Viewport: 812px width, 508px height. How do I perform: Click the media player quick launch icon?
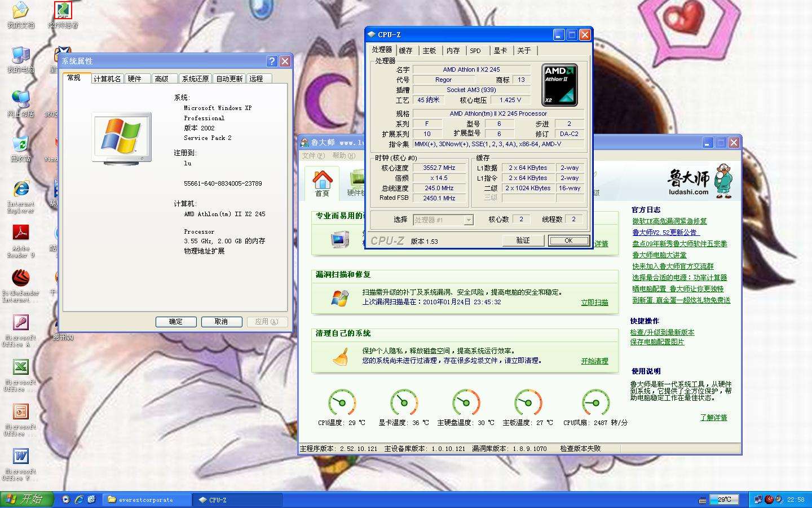tap(66, 500)
